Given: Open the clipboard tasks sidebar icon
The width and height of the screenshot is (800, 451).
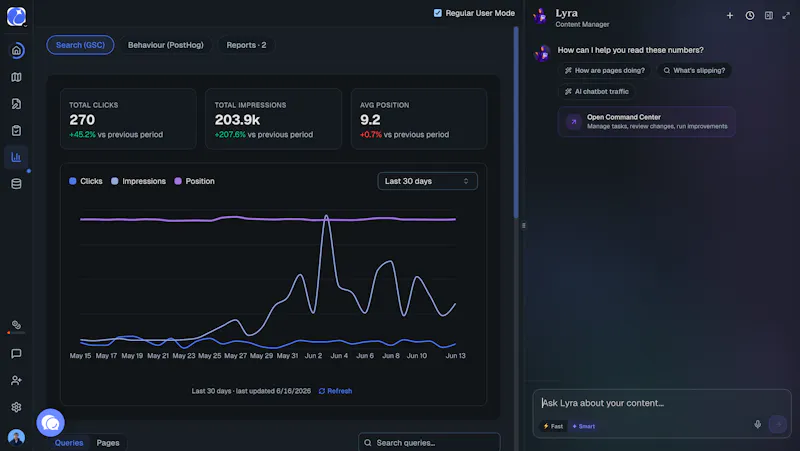Looking at the screenshot, I should pyautogui.click(x=16, y=131).
